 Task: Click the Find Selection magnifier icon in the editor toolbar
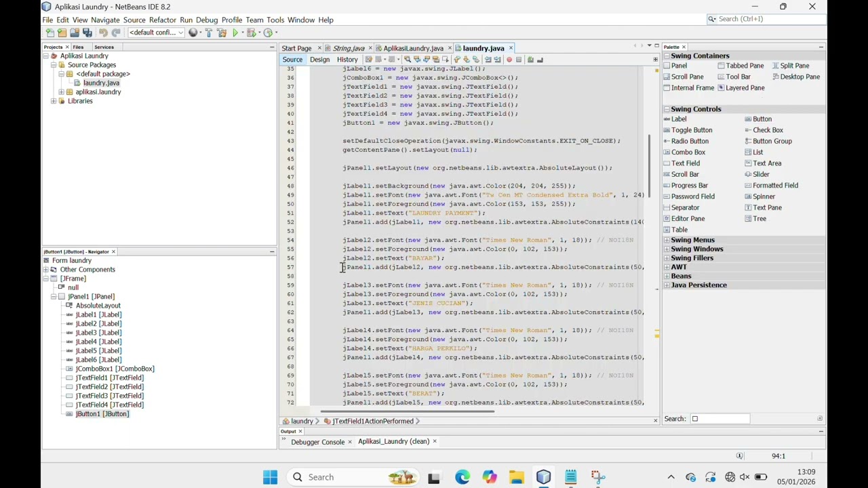pos(408,60)
